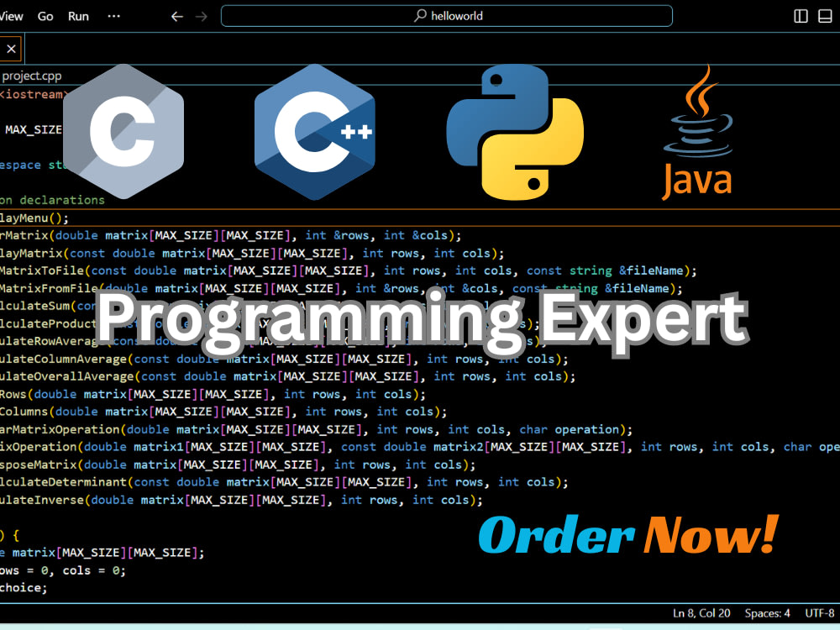Show more menu options via ellipsis
Screen dimensions: 840x630
point(113,16)
